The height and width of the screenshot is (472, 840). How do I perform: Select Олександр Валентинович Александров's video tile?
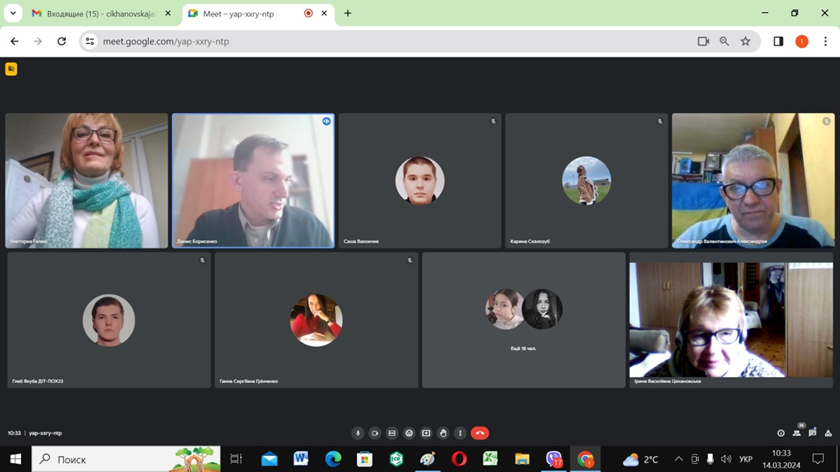753,181
